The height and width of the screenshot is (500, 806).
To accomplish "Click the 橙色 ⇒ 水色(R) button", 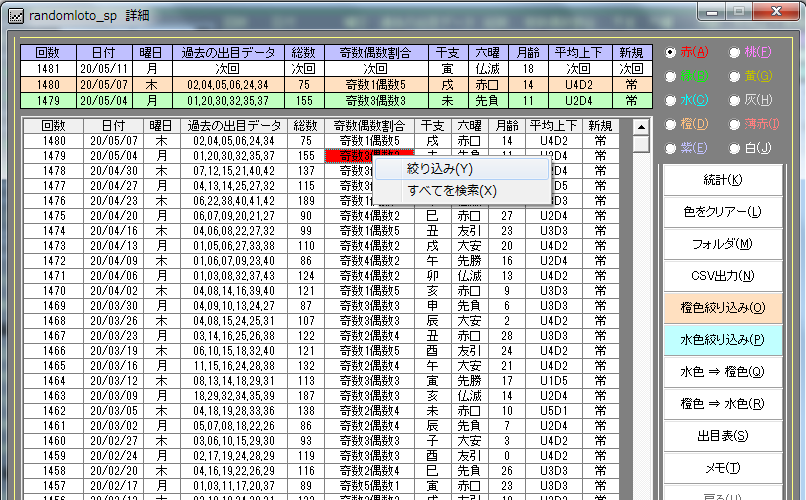I will (x=723, y=404).
